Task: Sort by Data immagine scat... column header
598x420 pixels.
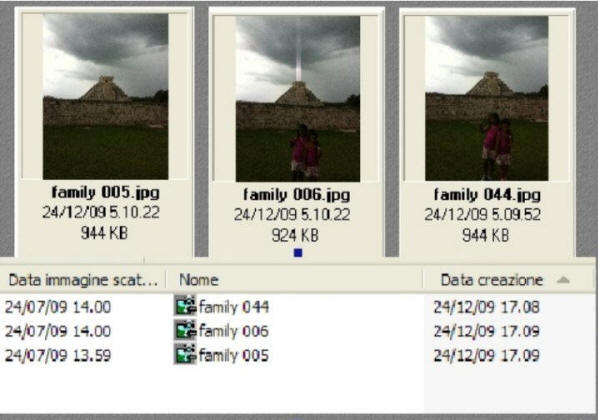Action: point(83,280)
